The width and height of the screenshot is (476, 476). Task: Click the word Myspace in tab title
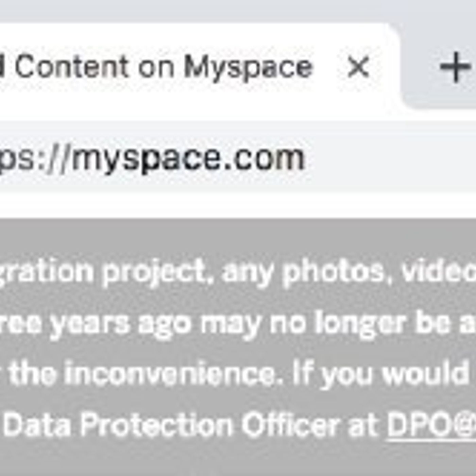(x=248, y=67)
